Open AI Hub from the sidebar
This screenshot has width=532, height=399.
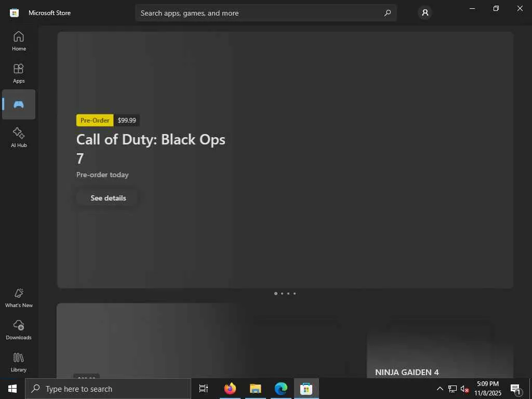(x=19, y=137)
